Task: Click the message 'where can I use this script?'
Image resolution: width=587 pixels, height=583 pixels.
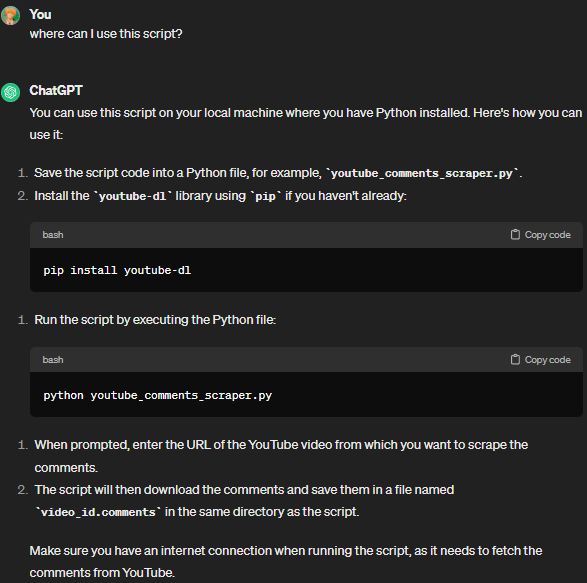Action: pyautogui.click(x=106, y=34)
